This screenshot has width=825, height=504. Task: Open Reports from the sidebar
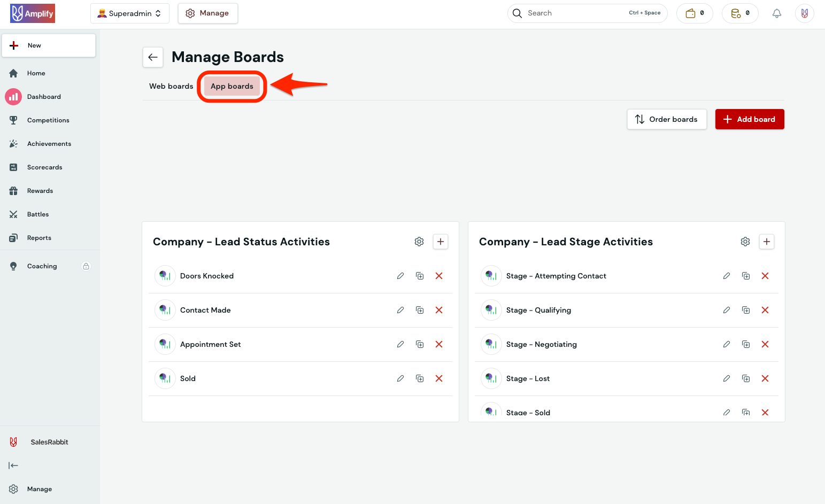(x=39, y=237)
